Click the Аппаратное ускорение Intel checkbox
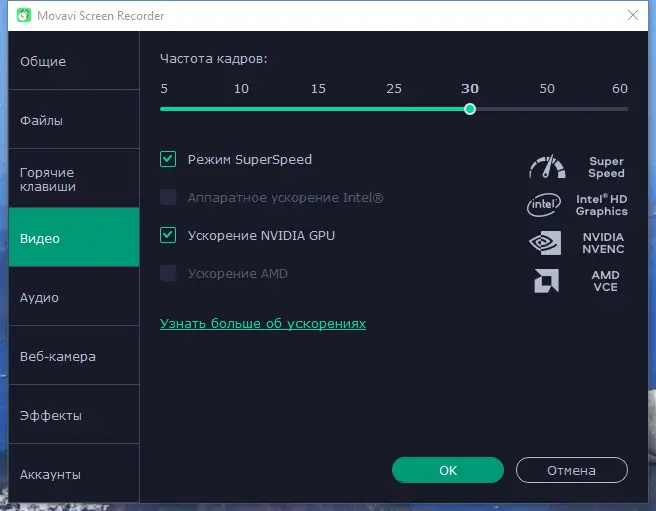The image size is (656, 511). [x=168, y=197]
